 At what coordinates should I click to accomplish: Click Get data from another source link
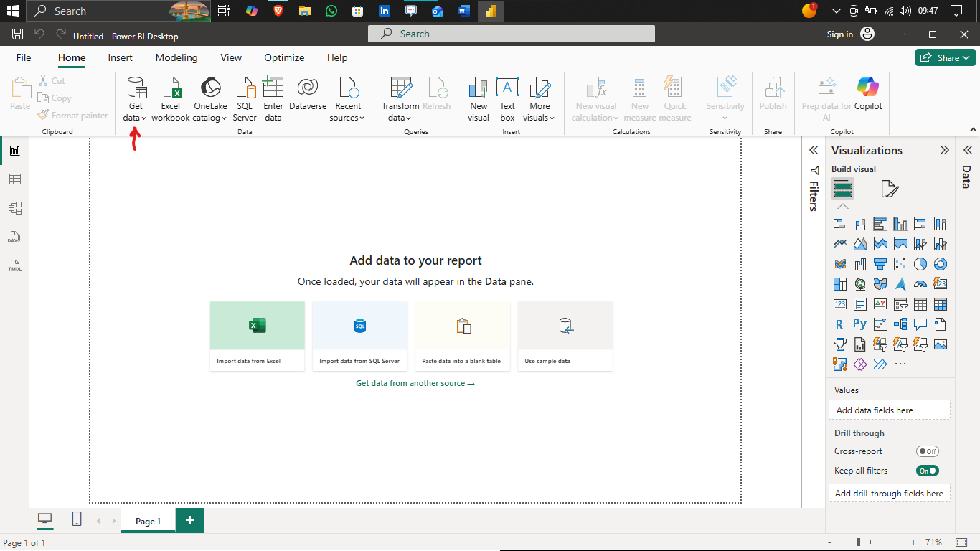tap(415, 383)
